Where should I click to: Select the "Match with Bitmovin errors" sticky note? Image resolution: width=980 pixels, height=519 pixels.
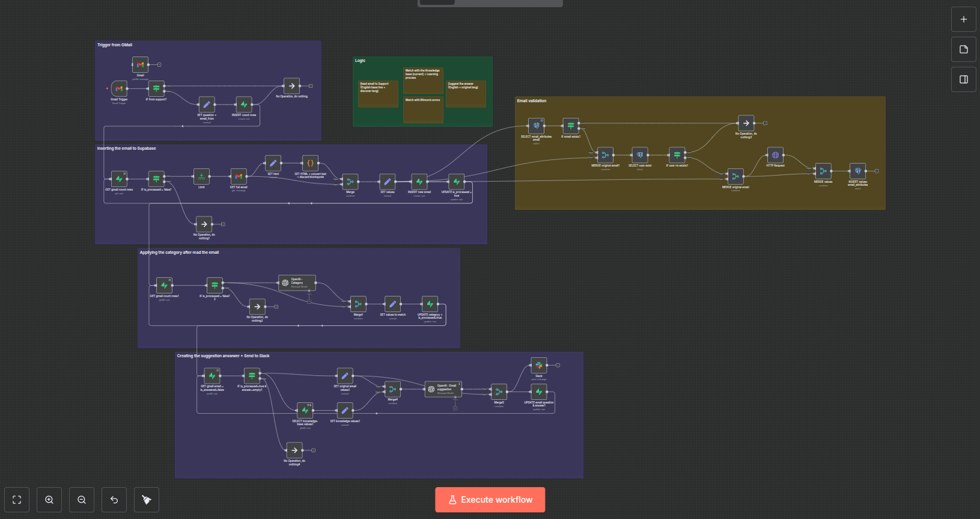coord(423,109)
